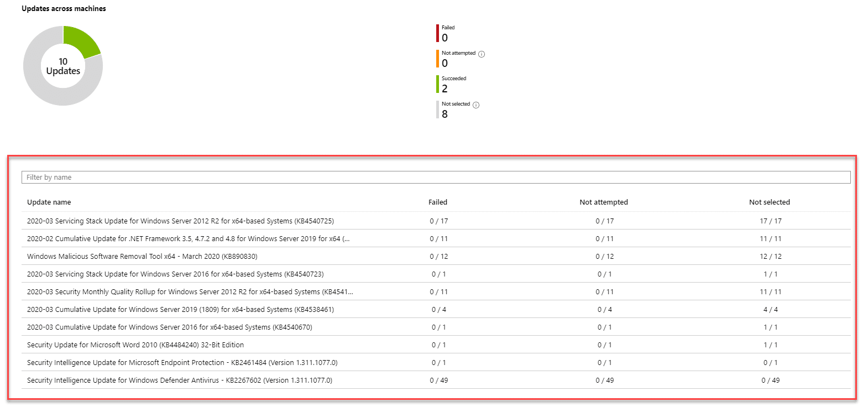
Task: Click the green succeeded segment of donut chart
Action: (x=82, y=41)
